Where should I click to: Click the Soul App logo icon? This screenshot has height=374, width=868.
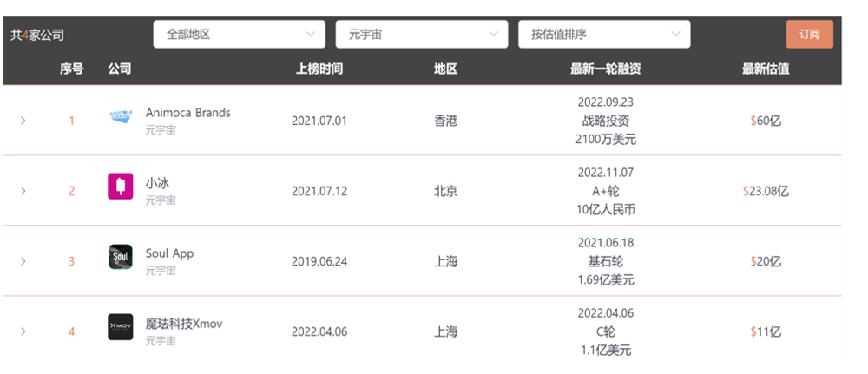pyautogui.click(x=120, y=257)
